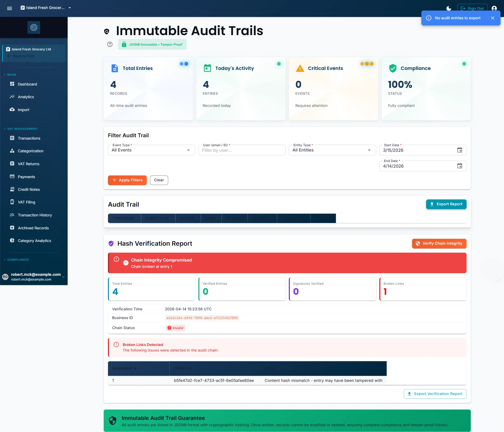This screenshot has width=504, height=432.
Task: Go to VAT Returns
Action: point(29,164)
